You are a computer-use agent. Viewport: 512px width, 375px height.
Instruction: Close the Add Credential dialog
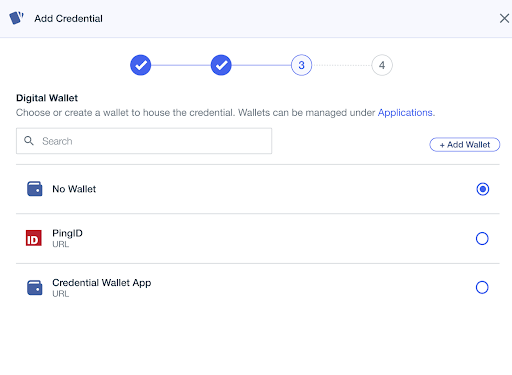point(504,18)
